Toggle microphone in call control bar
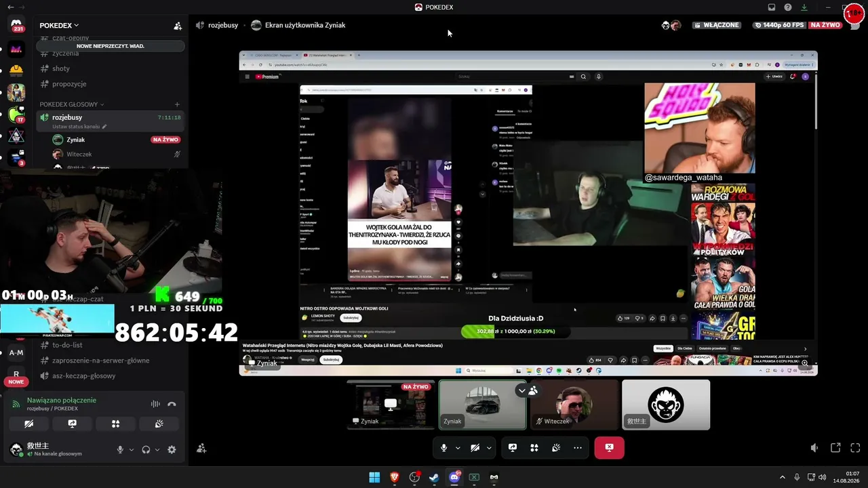Screen dimensions: 868x488 point(444,447)
